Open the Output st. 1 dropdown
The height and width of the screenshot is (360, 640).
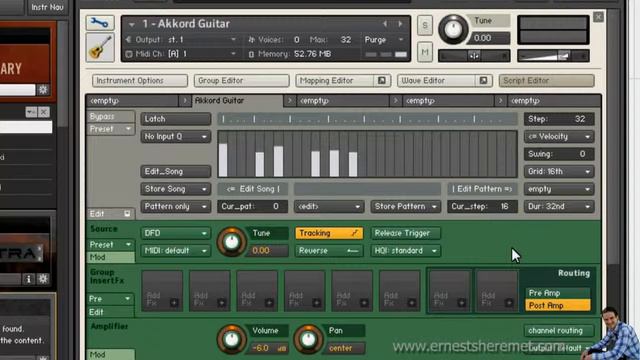click(x=182, y=40)
